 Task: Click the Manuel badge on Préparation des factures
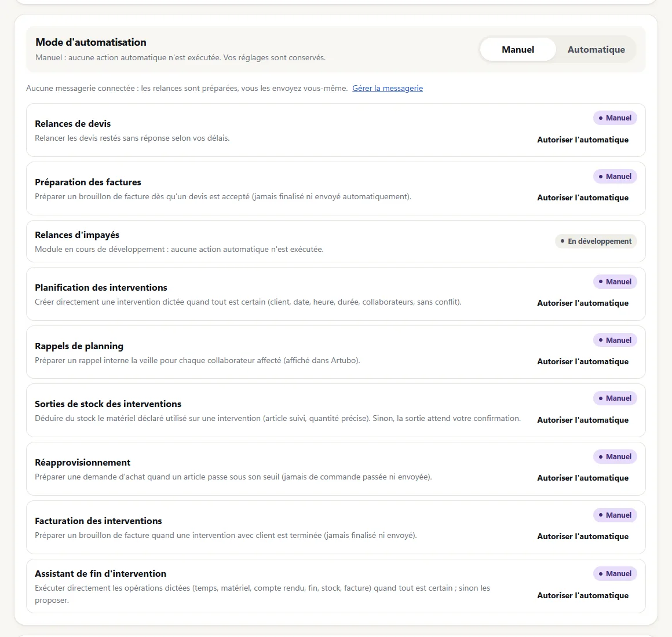tap(615, 176)
